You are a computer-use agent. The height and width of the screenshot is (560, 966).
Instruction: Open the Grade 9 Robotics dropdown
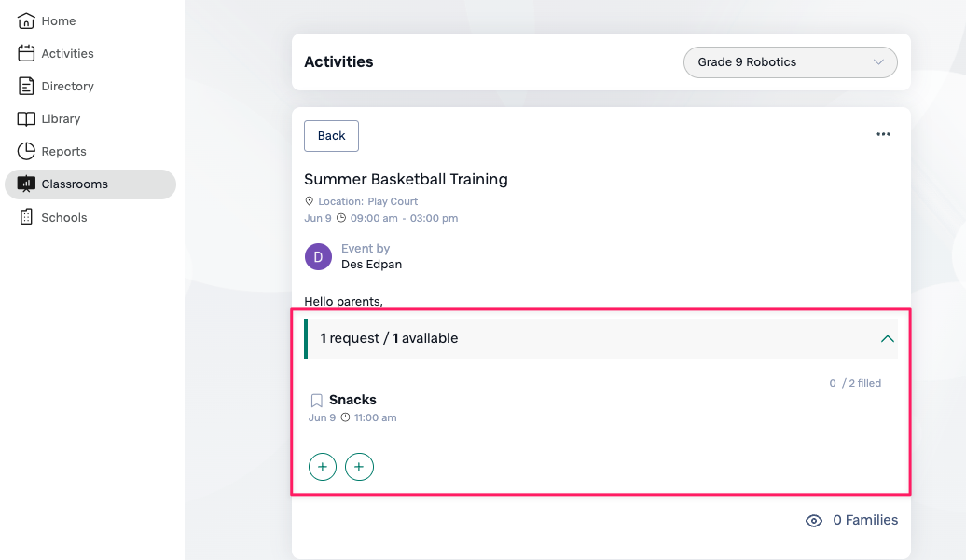coord(791,62)
